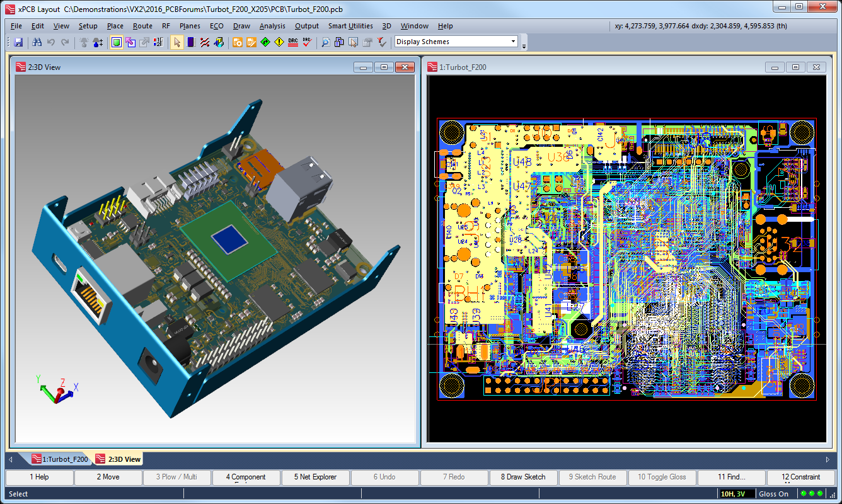This screenshot has height=504, width=842.
Task: Click the magnifier zoom icon in toolbar
Action: tap(325, 42)
